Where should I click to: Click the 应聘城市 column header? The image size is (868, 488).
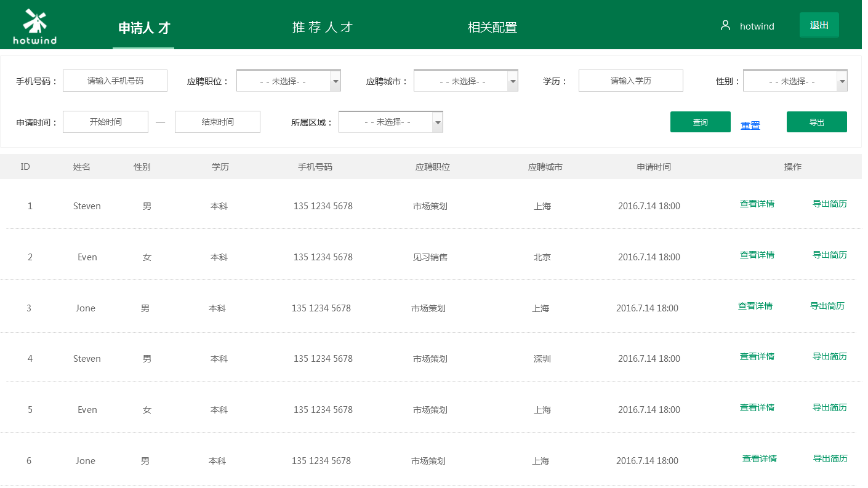(545, 167)
